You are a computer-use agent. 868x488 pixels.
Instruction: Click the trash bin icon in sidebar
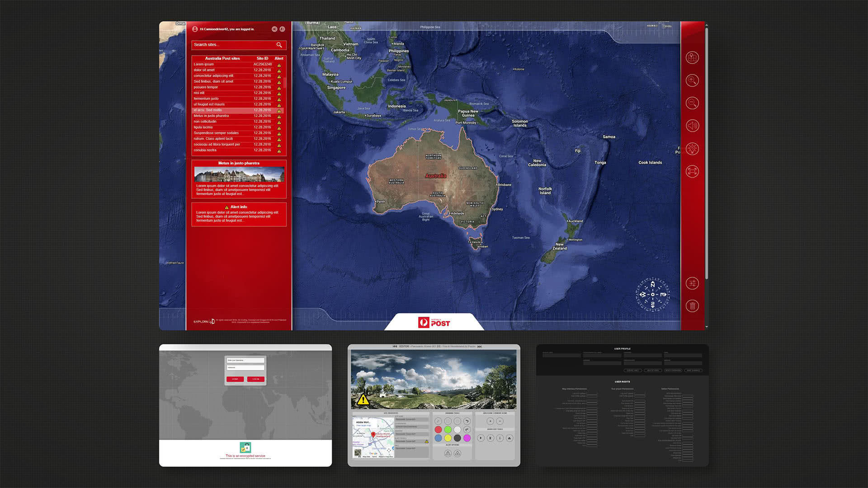[692, 306]
